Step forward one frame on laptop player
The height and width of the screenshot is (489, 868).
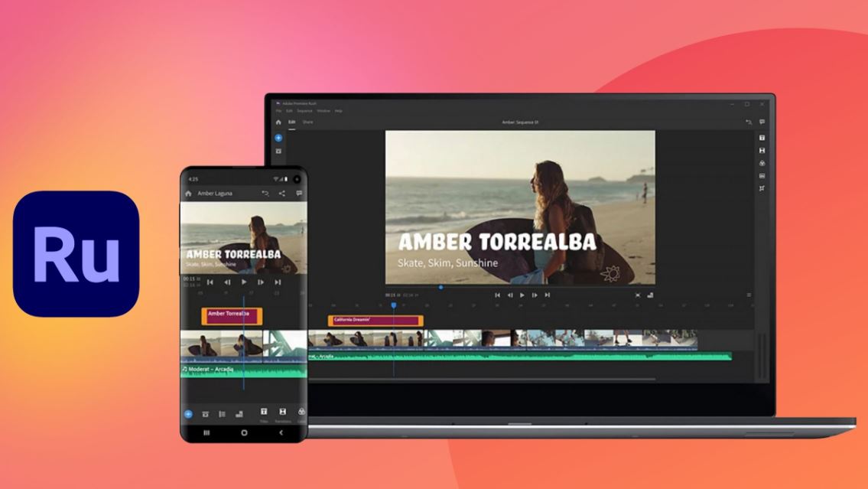(535, 295)
